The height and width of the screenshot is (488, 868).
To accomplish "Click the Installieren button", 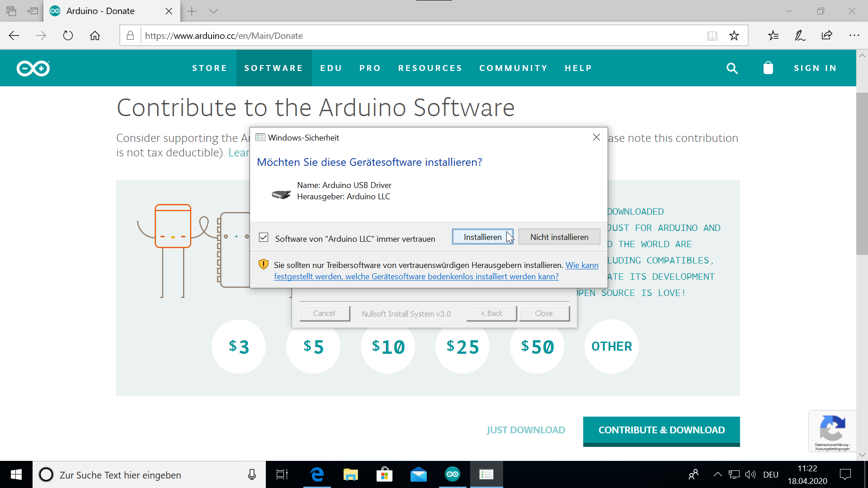I will pos(483,237).
